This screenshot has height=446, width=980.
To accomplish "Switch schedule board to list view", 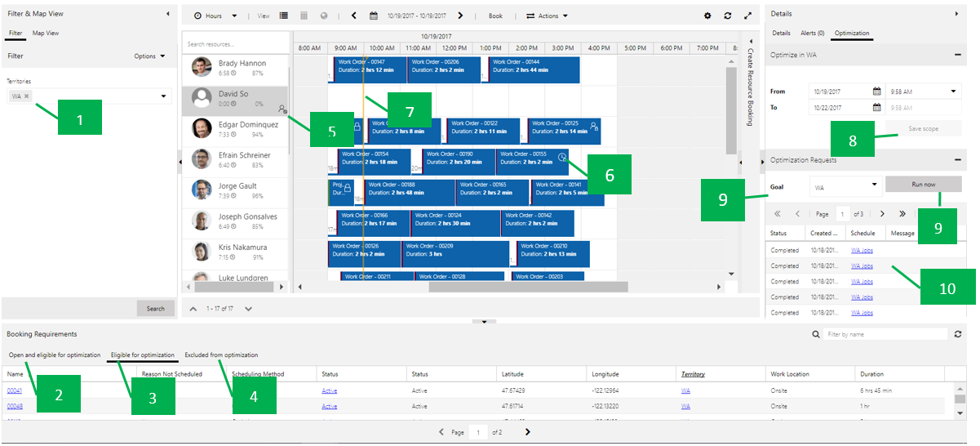I will pos(284,16).
